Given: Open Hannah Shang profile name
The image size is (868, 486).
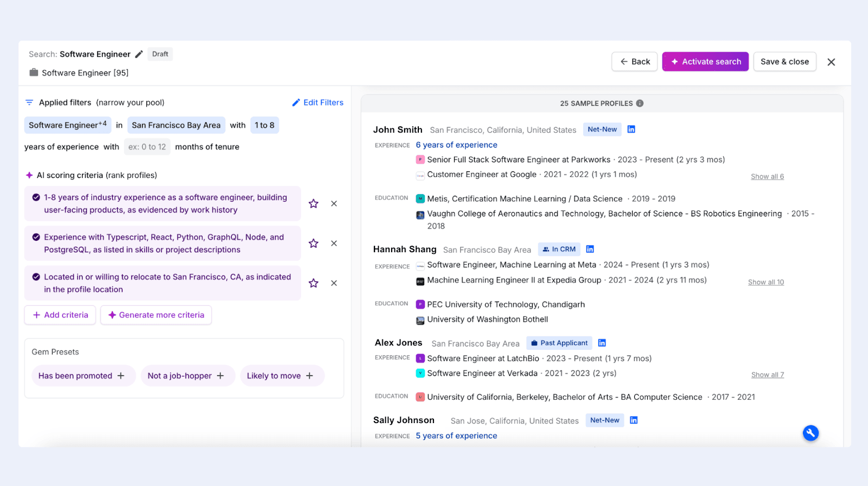Looking at the screenshot, I should tap(405, 250).
